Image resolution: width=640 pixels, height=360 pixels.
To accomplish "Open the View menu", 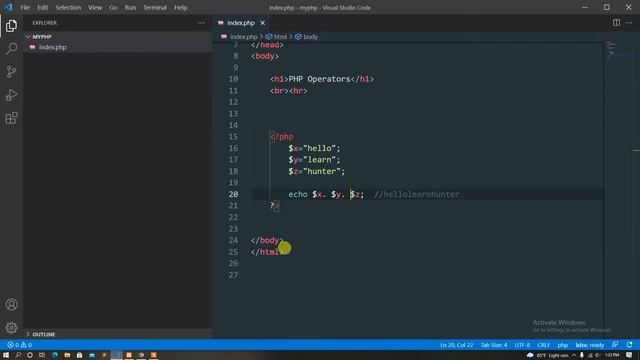I will pos(95,7).
